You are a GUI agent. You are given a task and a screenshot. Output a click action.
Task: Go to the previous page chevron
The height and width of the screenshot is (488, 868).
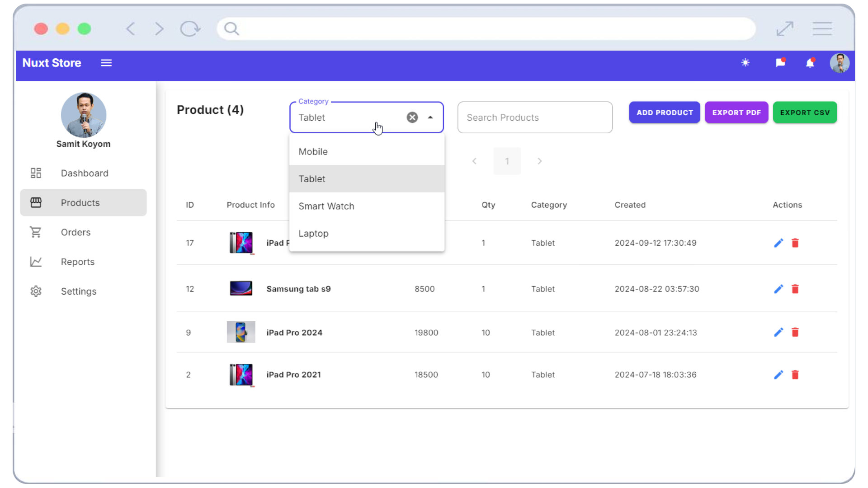tap(474, 161)
